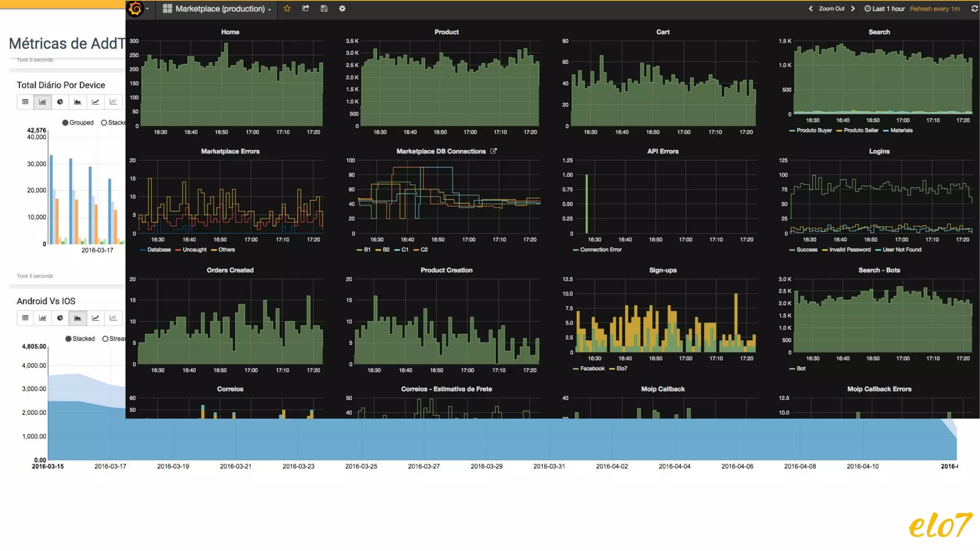
Task: Star this dashboard as favorite
Action: (x=287, y=9)
